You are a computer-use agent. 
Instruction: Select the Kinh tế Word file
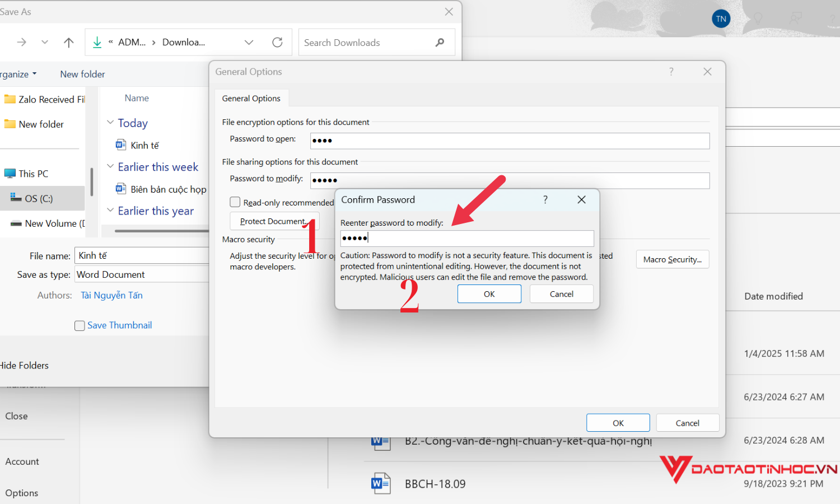[x=137, y=145]
